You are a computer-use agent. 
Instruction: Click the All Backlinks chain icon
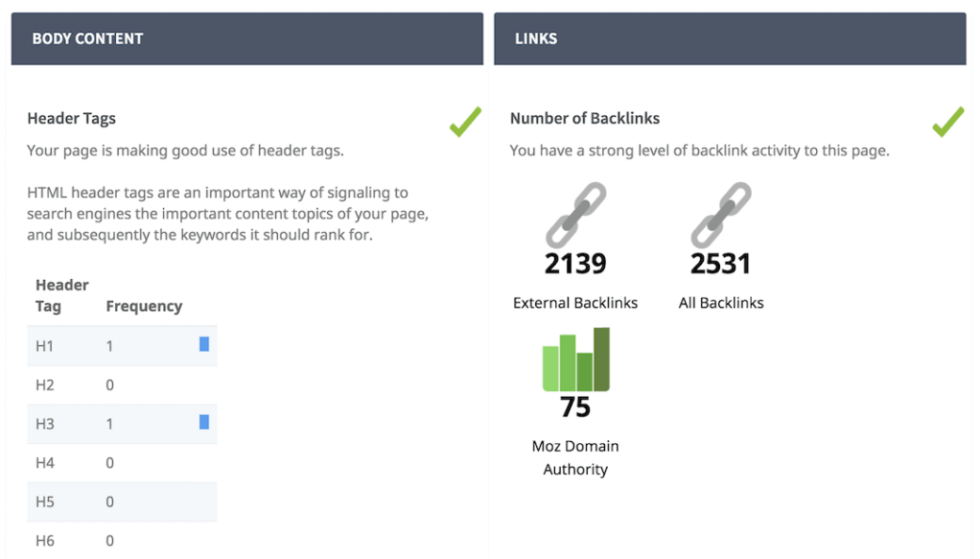tap(721, 215)
